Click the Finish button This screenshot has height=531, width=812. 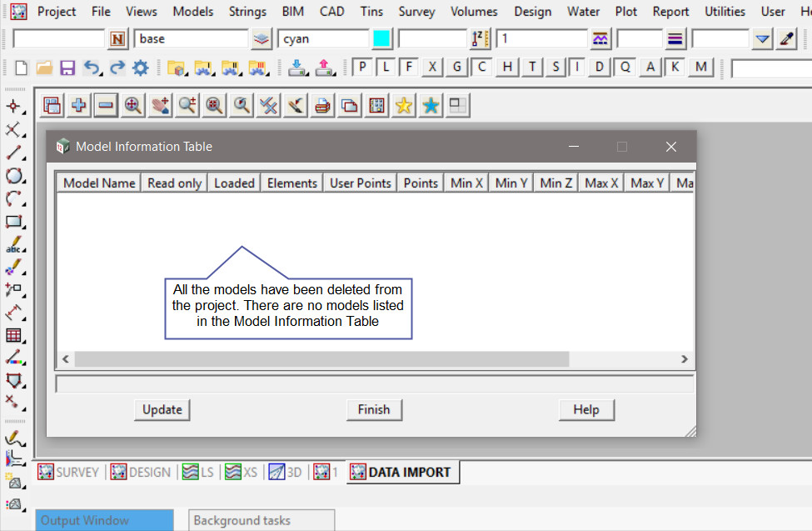point(374,409)
